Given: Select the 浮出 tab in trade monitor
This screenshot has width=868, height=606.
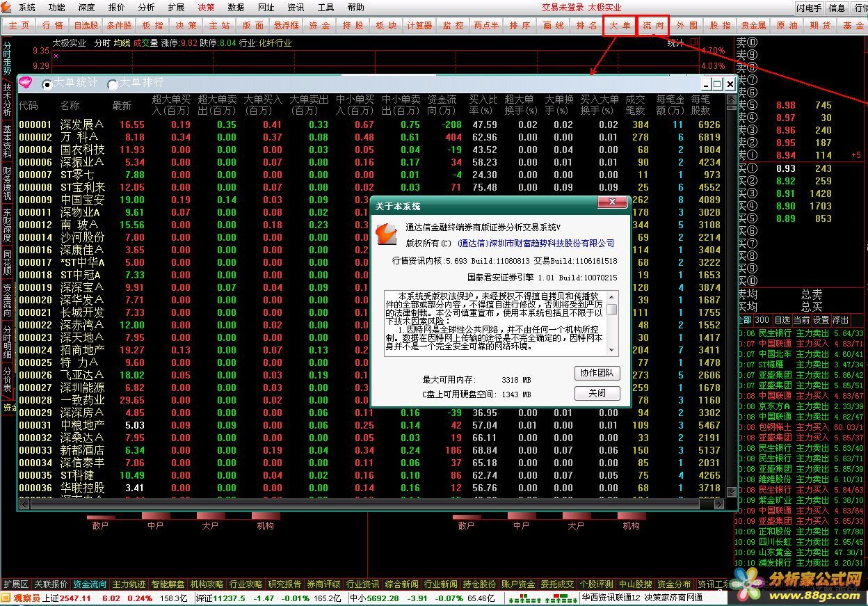Looking at the screenshot, I should (x=840, y=320).
